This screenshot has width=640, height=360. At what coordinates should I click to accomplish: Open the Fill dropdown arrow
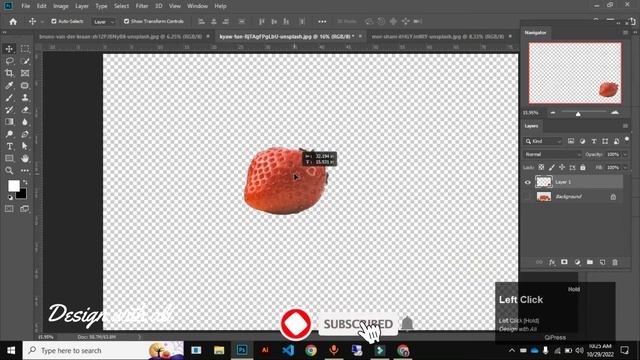626,167
